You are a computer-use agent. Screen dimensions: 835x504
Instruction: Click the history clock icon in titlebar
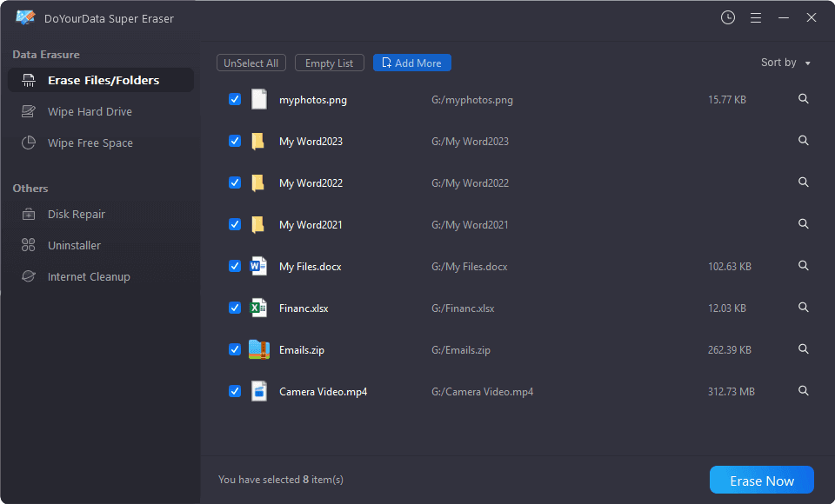(x=728, y=17)
